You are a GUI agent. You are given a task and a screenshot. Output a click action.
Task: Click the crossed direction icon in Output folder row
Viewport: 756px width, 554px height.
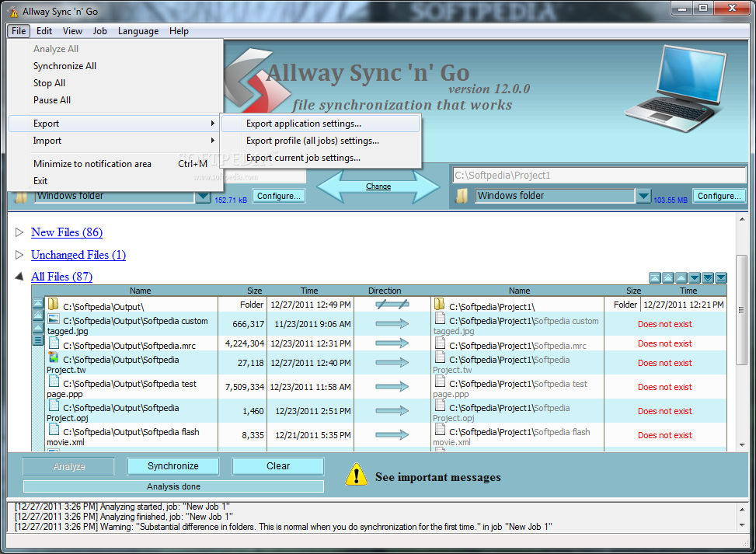392,305
